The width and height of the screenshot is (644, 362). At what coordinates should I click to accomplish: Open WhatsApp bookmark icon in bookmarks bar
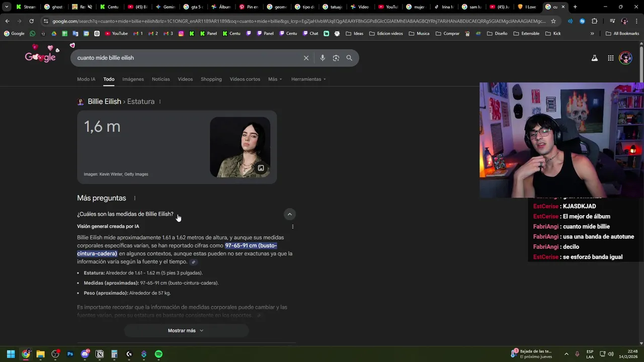click(x=33, y=33)
